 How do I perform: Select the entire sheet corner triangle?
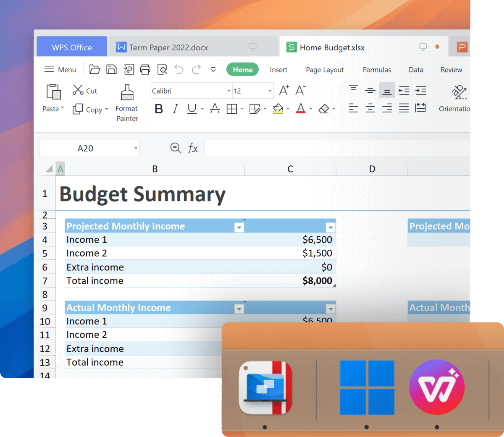click(x=49, y=169)
